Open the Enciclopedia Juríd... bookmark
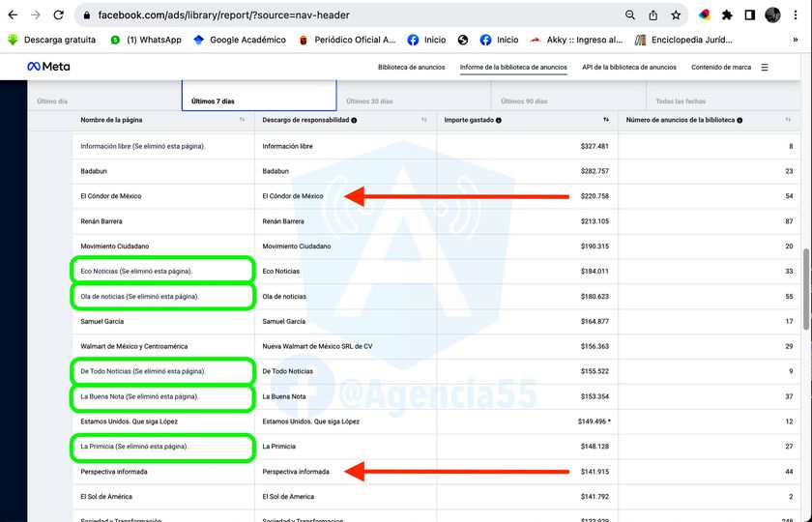This screenshot has height=522, width=812. click(683, 40)
